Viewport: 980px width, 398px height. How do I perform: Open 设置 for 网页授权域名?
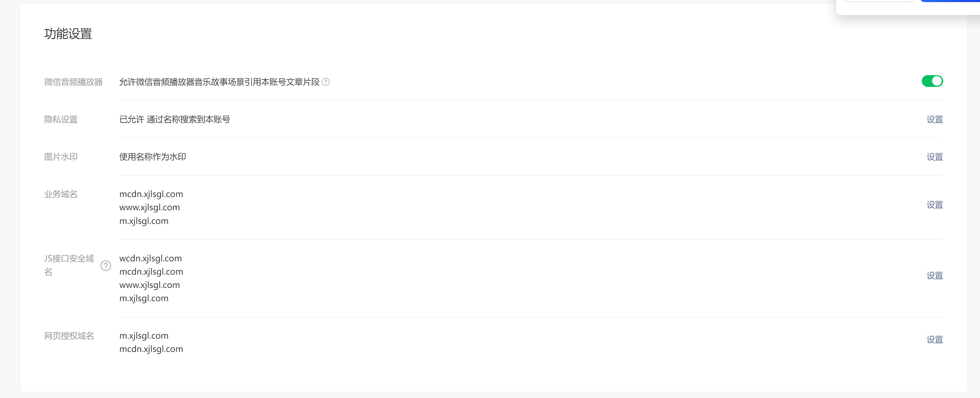(x=934, y=340)
